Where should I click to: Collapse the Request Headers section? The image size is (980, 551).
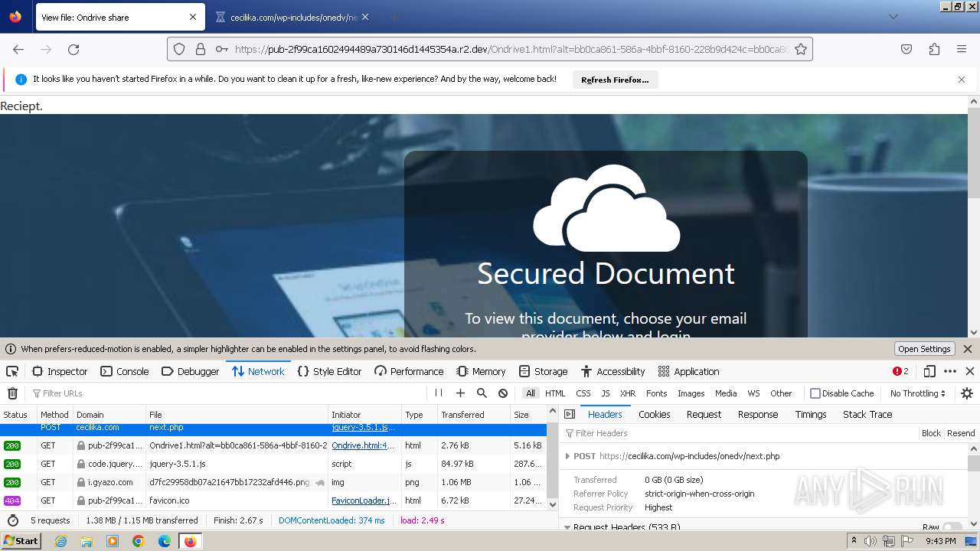pos(567,527)
